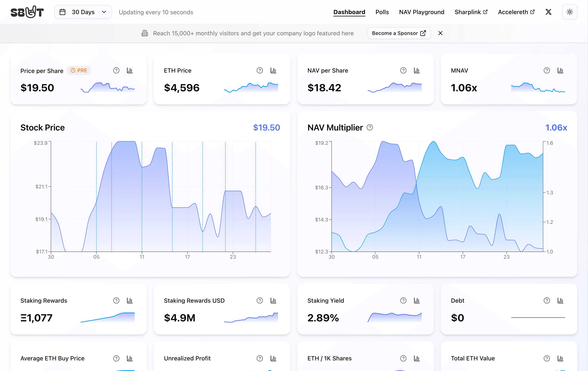Image resolution: width=588 pixels, height=371 pixels.
Task: Click help icon on ETH Price card
Action: 260,71
